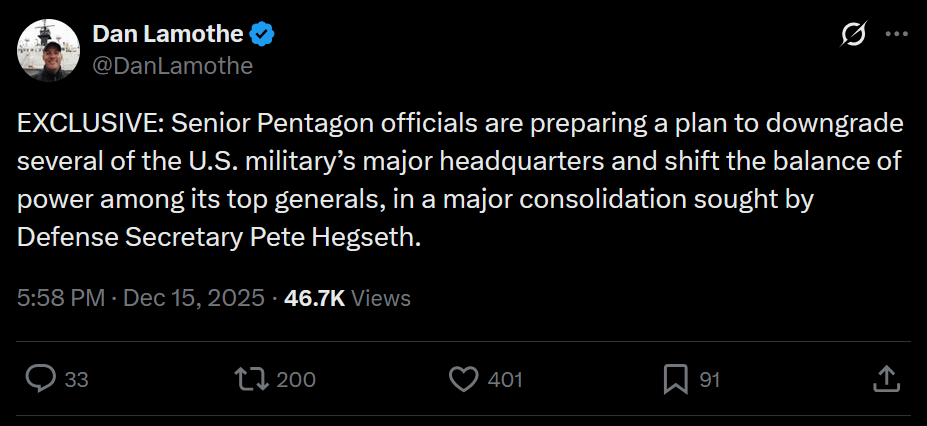View the 46.7K Views analytics
The image size is (927, 426).
pos(347,298)
